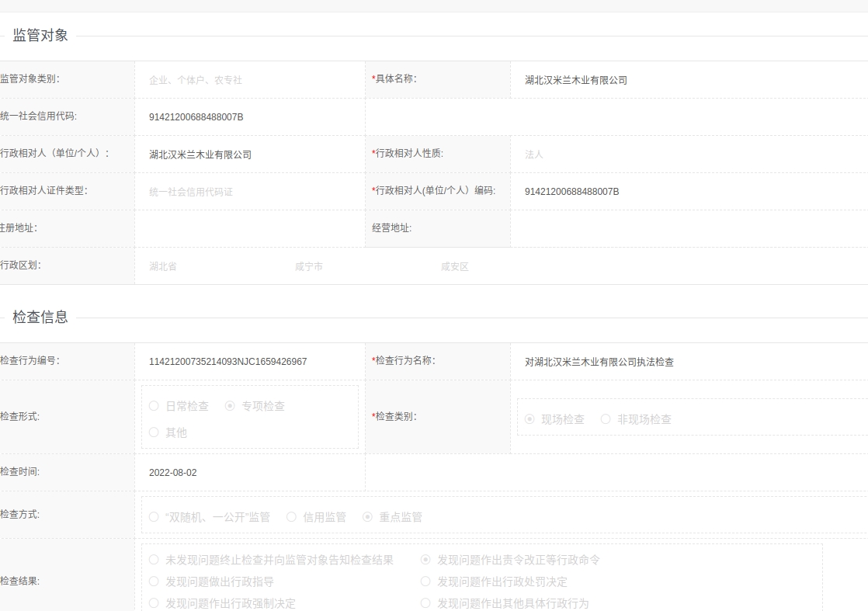Click the 检查类别 label
The image size is (868, 611).
394,417
